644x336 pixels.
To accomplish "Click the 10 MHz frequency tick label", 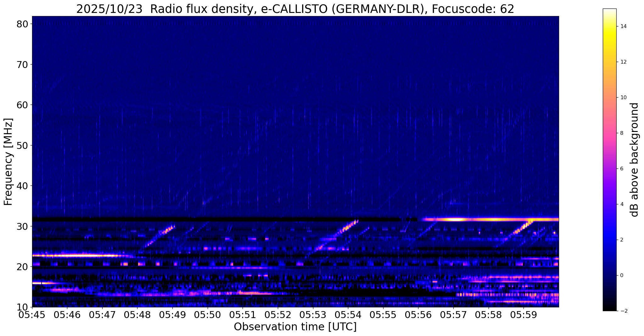I will (23, 307).
